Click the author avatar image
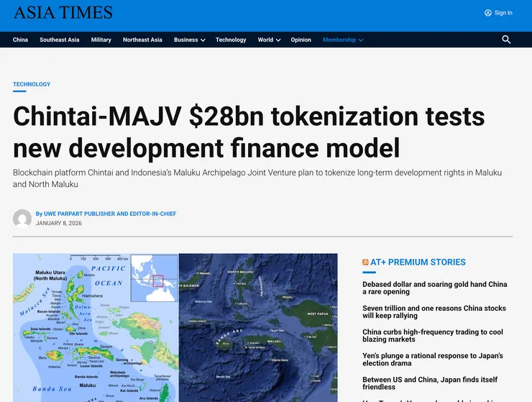 coord(22,219)
